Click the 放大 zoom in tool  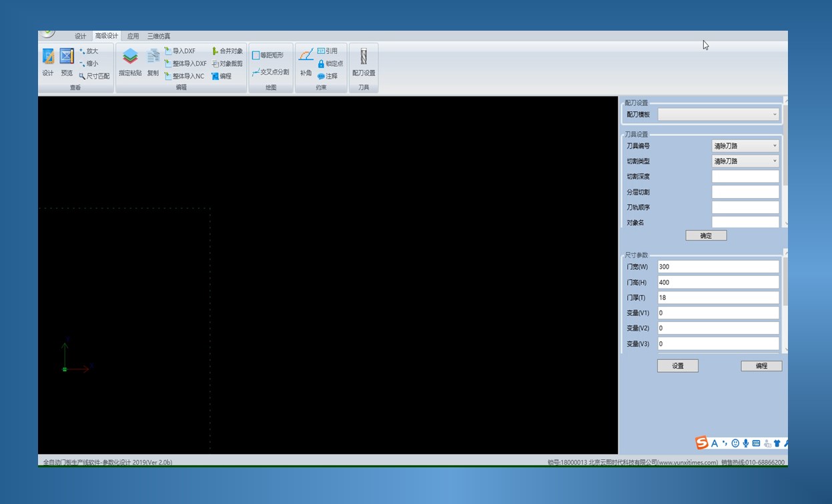click(89, 51)
